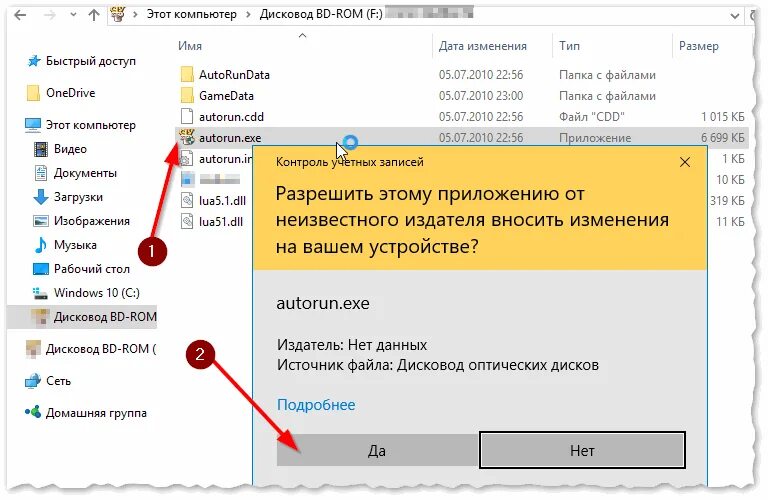Image resolution: width=768 pixels, height=500 pixels.
Task: Confirm with the 'Да' button
Action: (x=377, y=450)
